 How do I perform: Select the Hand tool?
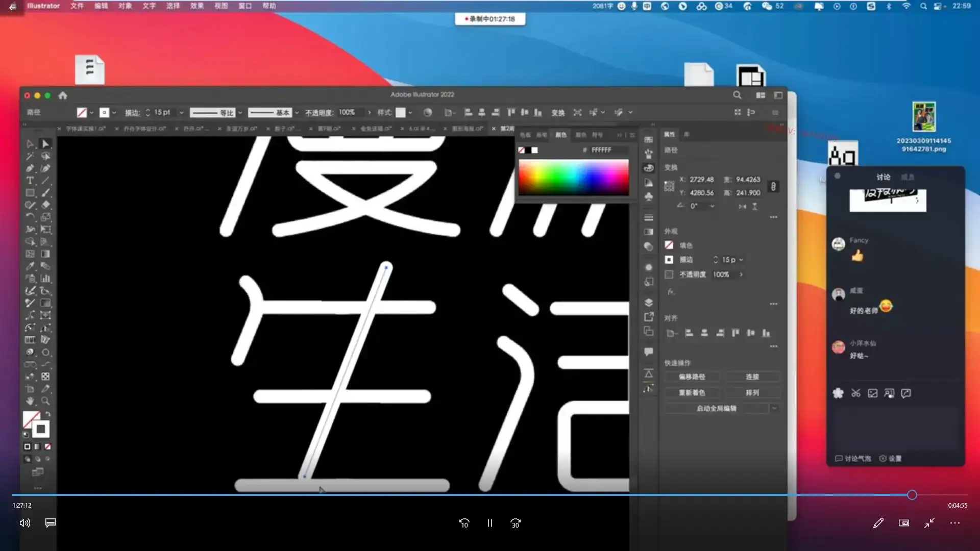[30, 402]
